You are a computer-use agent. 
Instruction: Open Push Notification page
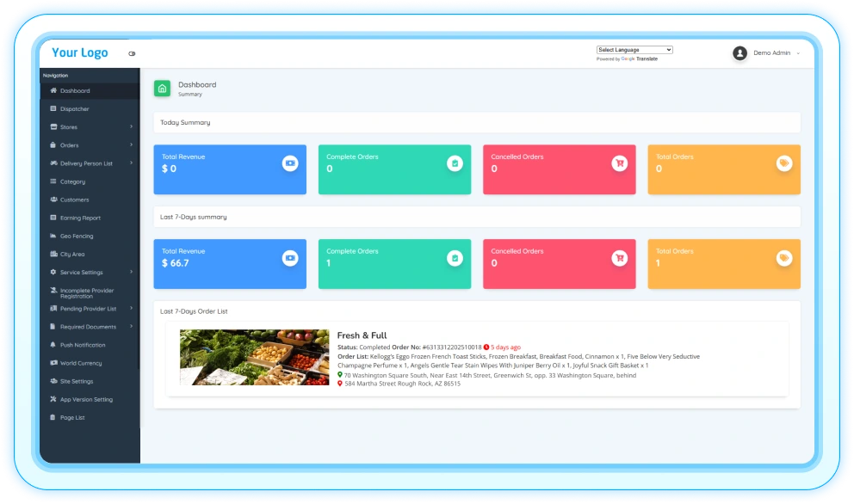pyautogui.click(x=90, y=345)
